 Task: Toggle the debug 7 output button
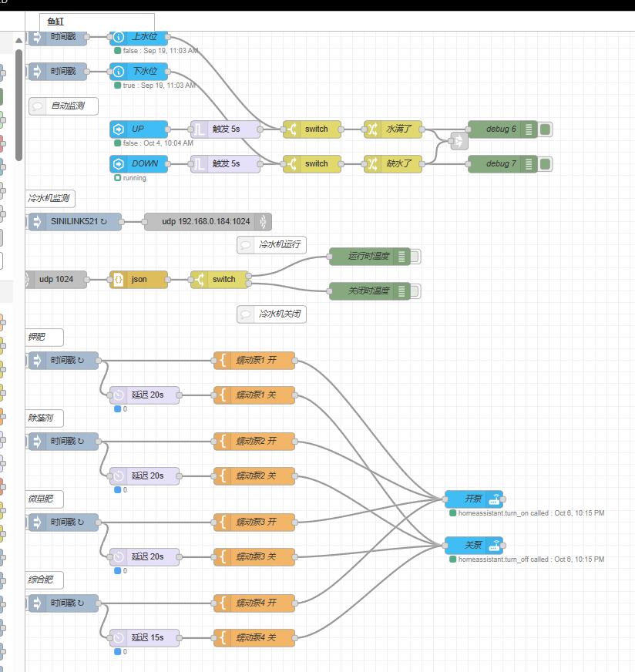[x=546, y=163]
